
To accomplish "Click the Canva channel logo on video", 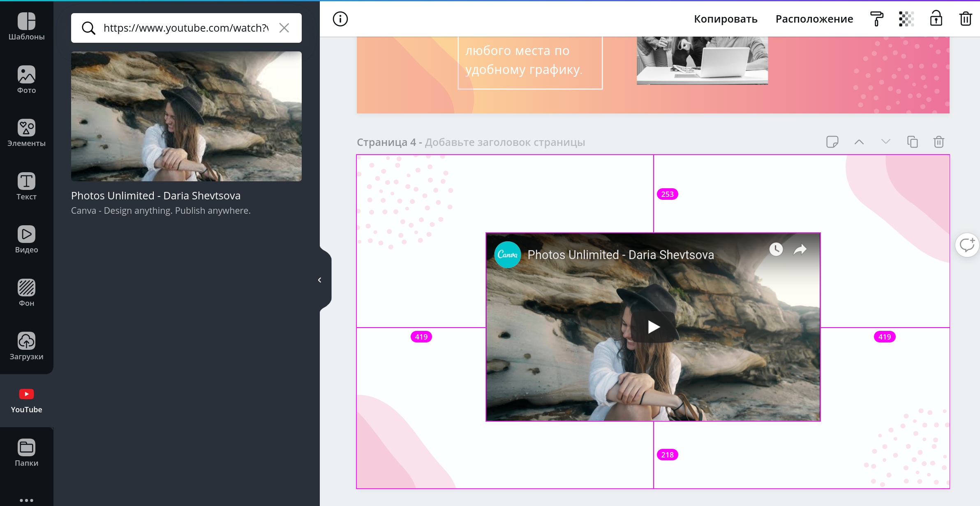I will (508, 254).
